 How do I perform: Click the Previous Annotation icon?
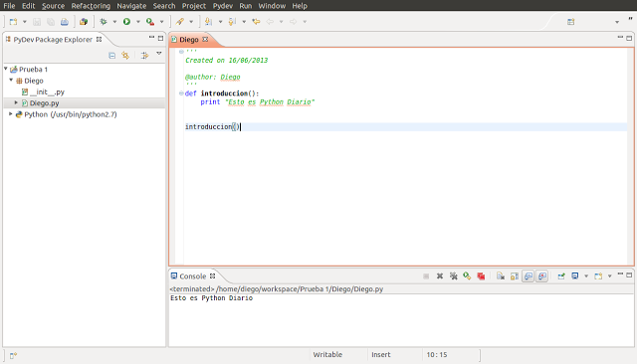pos(232,22)
